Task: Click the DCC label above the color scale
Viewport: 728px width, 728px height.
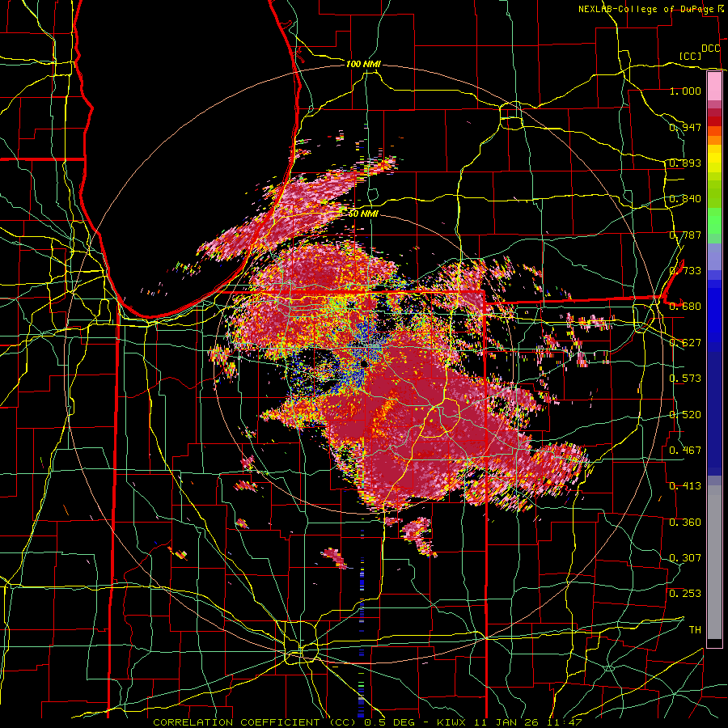Action: pos(710,49)
